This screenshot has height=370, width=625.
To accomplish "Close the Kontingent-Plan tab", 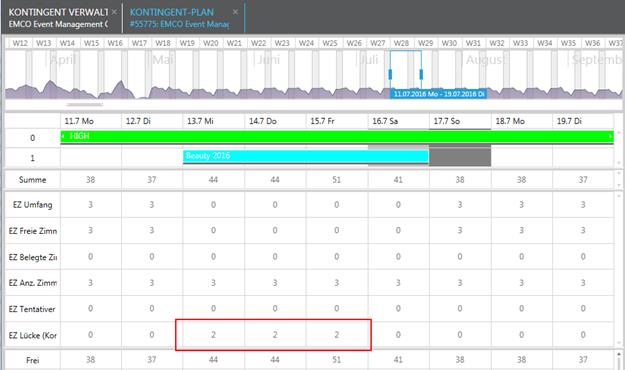I will pos(235,12).
